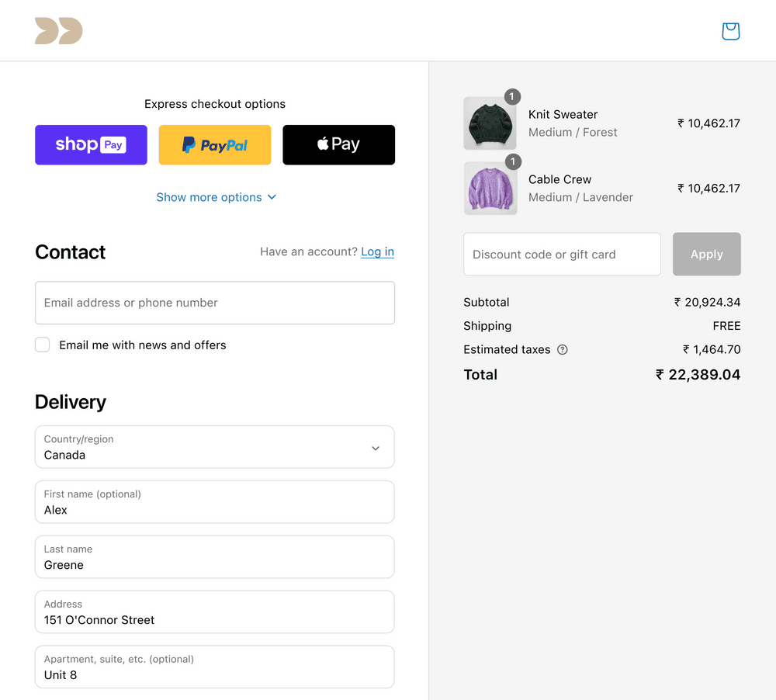Pay with shop Pay express checkout
The height and width of the screenshot is (700, 776).
point(91,144)
